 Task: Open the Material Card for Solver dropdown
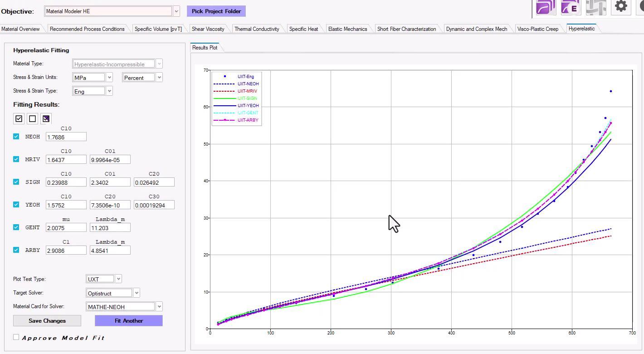(159, 307)
